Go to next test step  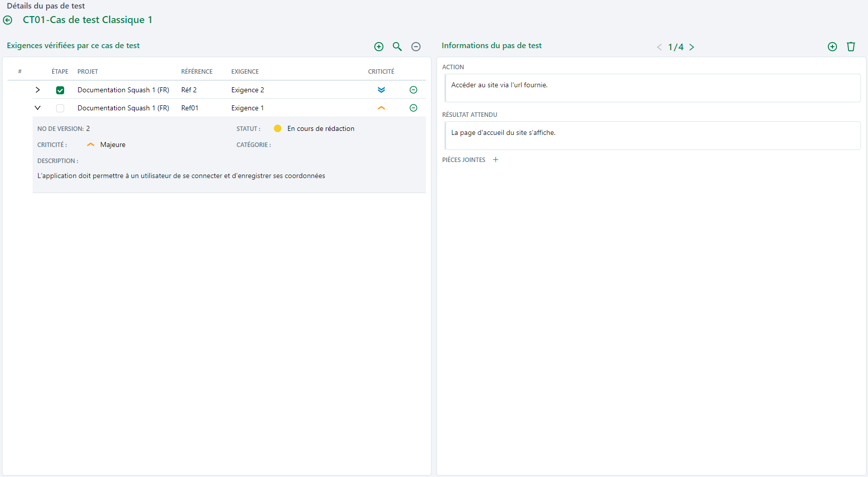pos(692,47)
